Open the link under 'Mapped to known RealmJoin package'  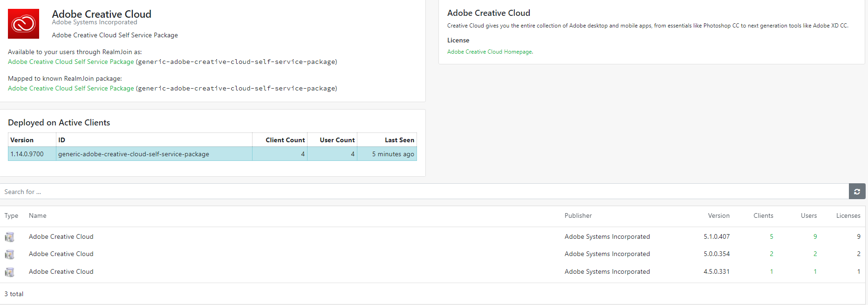tap(71, 88)
